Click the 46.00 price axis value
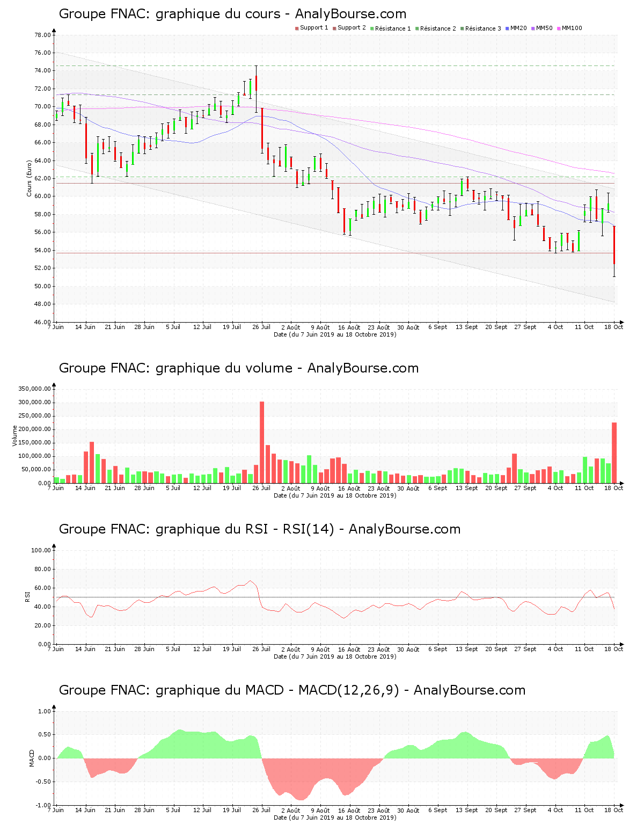This screenshot has height=832, width=644. (43, 322)
